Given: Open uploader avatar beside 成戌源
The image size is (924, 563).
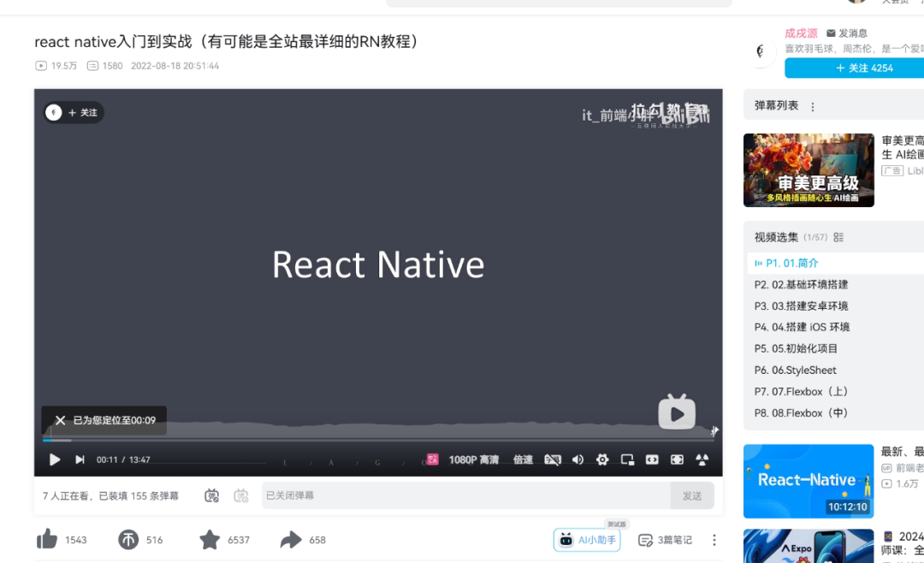Looking at the screenshot, I should (x=761, y=52).
